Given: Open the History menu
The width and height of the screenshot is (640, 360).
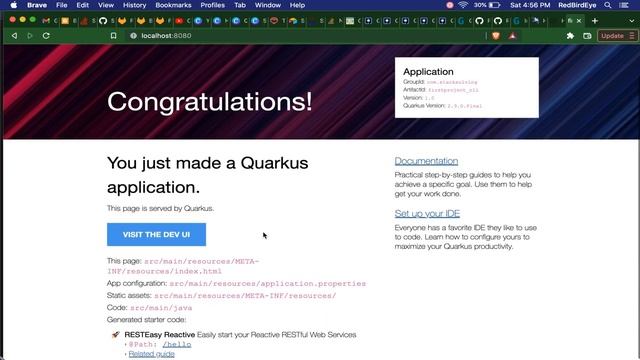Looking at the screenshot, I should 134,5.
